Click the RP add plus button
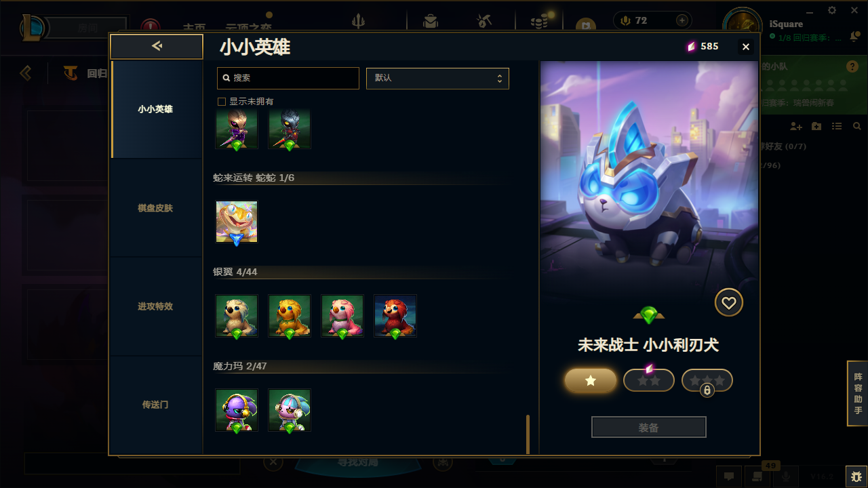 (x=682, y=20)
